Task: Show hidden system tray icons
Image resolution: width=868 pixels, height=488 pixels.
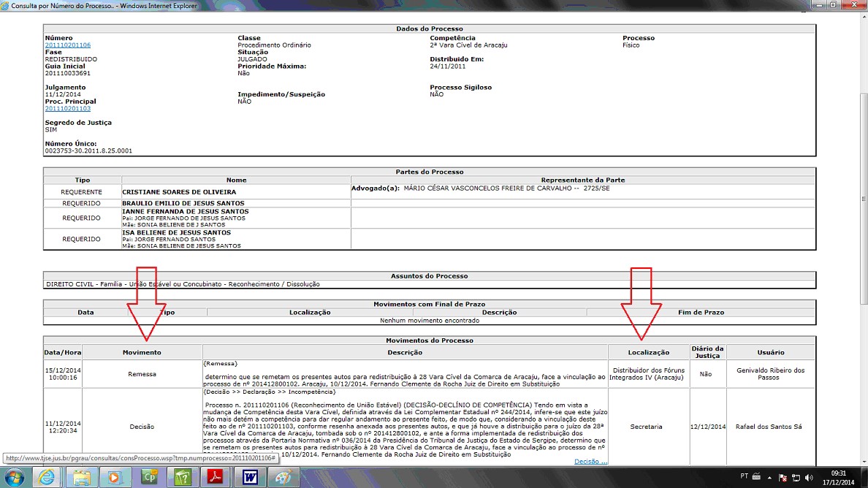Action: (768, 478)
